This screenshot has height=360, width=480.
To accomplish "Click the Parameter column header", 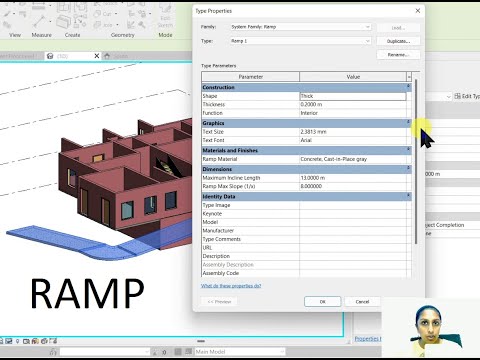I will click(x=251, y=77).
